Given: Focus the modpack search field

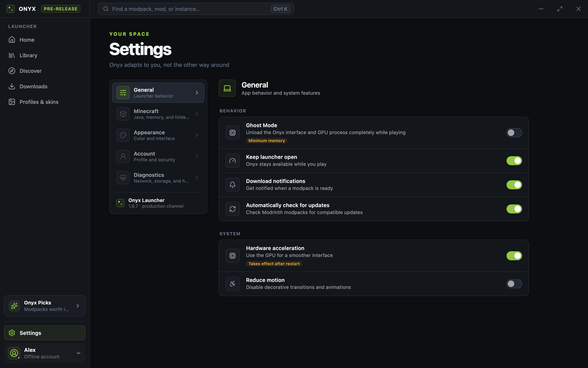Looking at the screenshot, I should [196, 9].
